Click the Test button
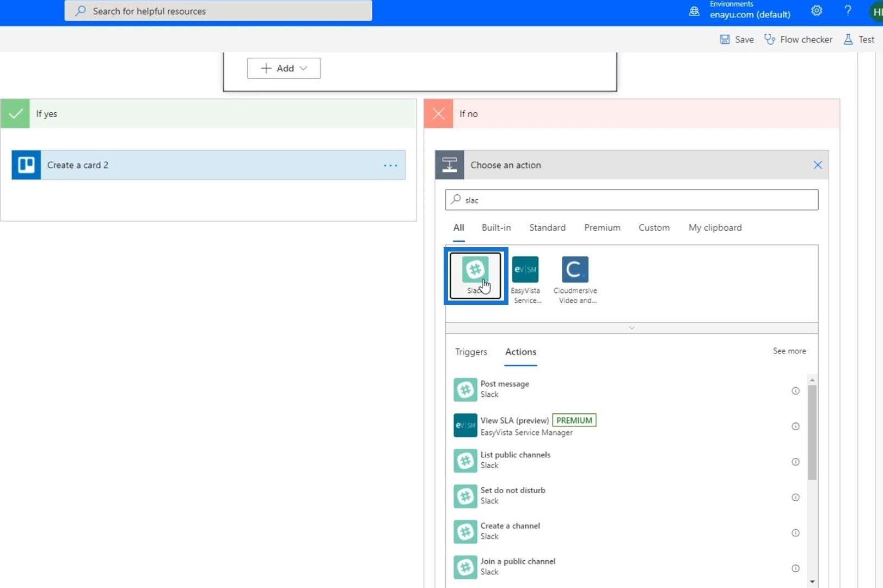 [x=859, y=39]
